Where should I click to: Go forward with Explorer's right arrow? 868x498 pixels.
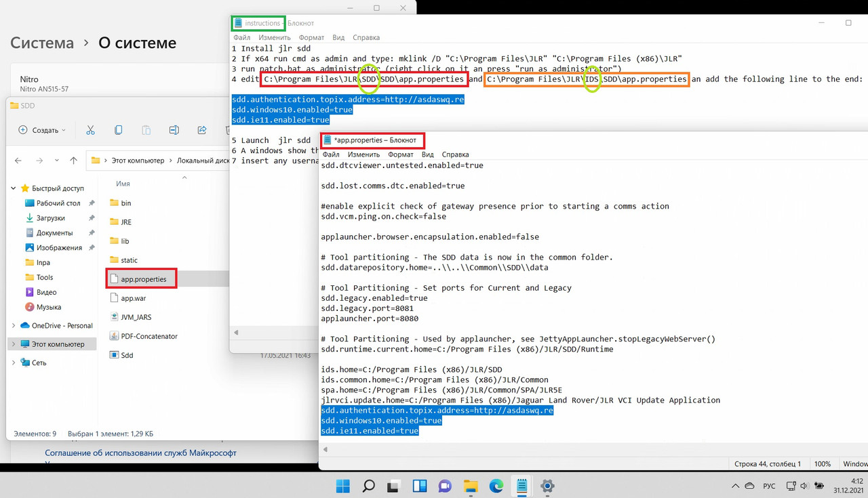tap(39, 161)
